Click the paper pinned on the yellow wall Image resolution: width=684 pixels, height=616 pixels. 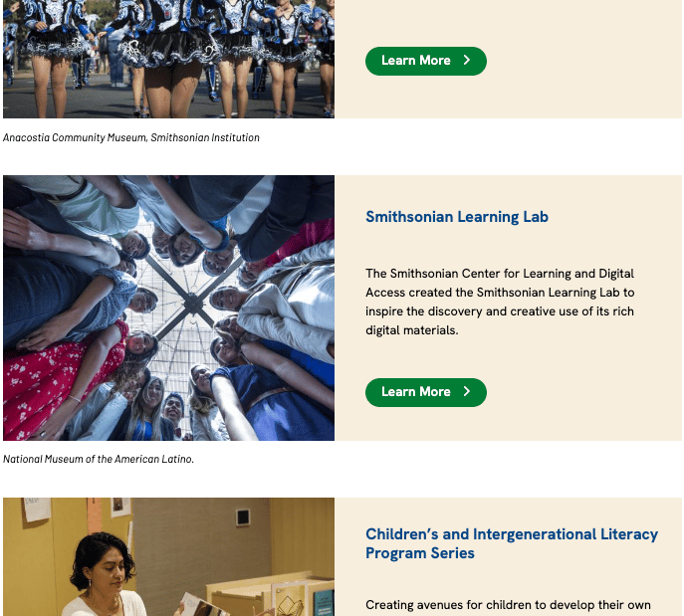(37, 509)
